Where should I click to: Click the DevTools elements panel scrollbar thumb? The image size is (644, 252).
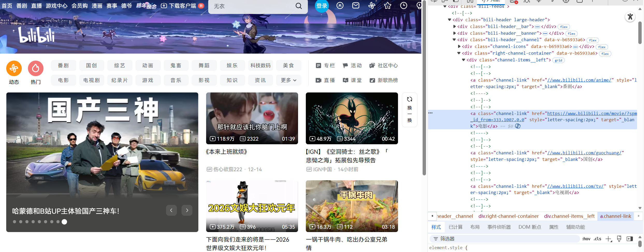pyautogui.click(x=640, y=33)
